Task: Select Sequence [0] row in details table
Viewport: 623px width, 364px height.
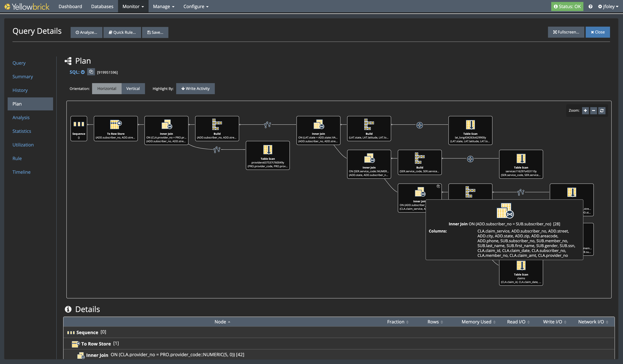Action: click(339, 332)
